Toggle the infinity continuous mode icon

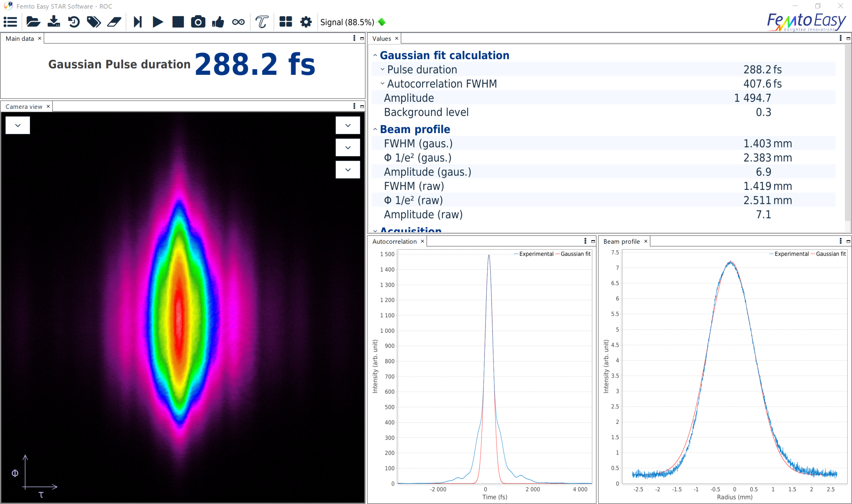pos(238,22)
